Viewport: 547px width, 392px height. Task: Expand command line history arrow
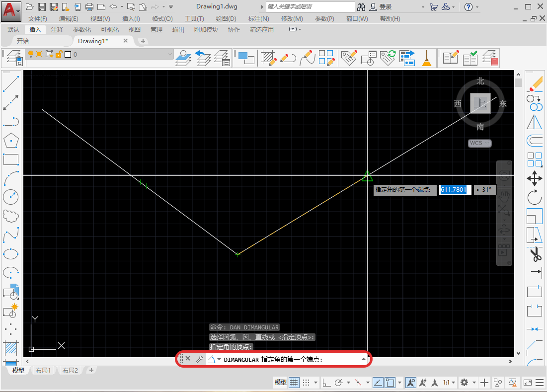(364, 359)
